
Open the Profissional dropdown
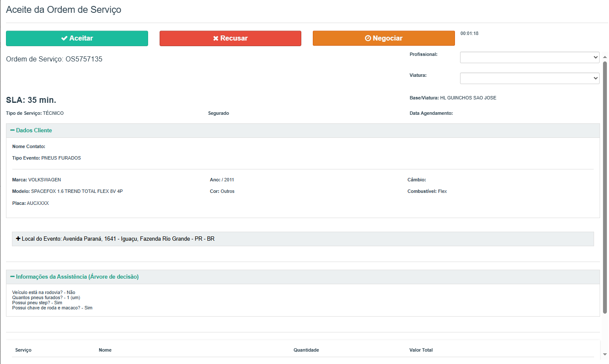pos(529,58)
